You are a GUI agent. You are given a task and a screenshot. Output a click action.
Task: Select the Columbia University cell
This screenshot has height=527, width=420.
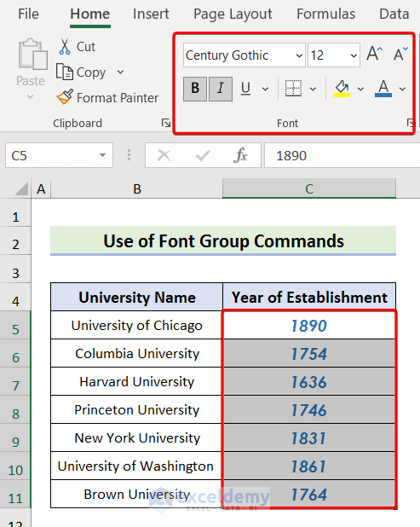pyautogui.click(x=136, y=353)
